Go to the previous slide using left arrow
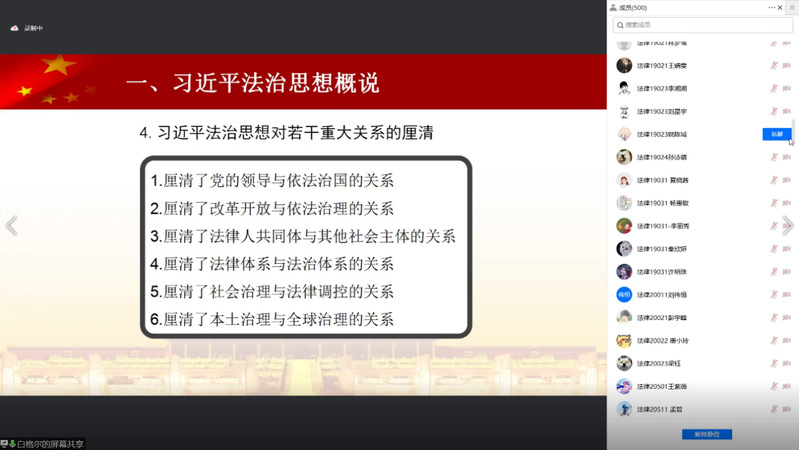The width and height of the screenshot is (799, 450). tap(11, 226)
